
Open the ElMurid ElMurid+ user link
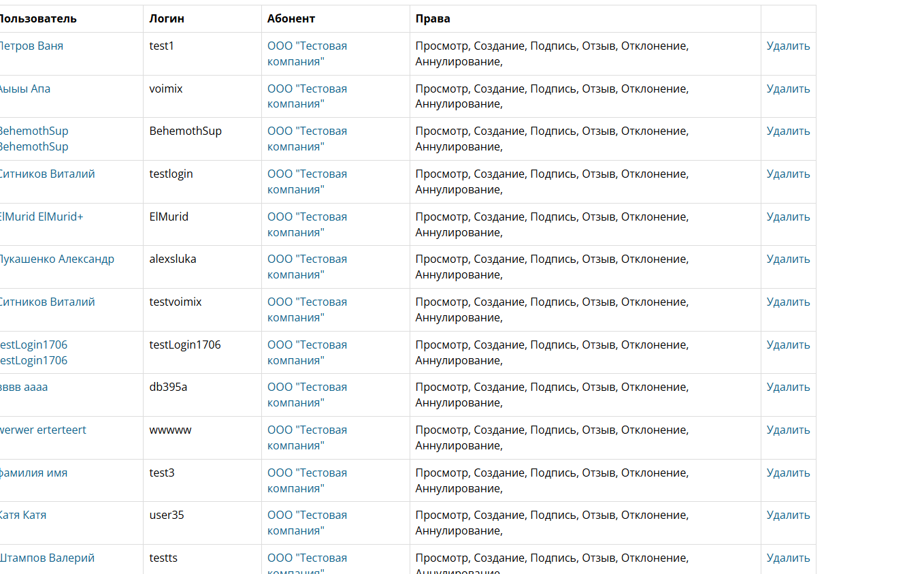click(x=42, y=217)
